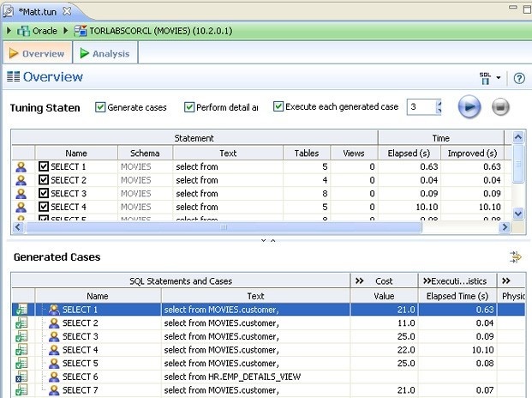Expand the last column group chevrons
The height and width of the screenshot is (398, 532).
tap(506, 280)
